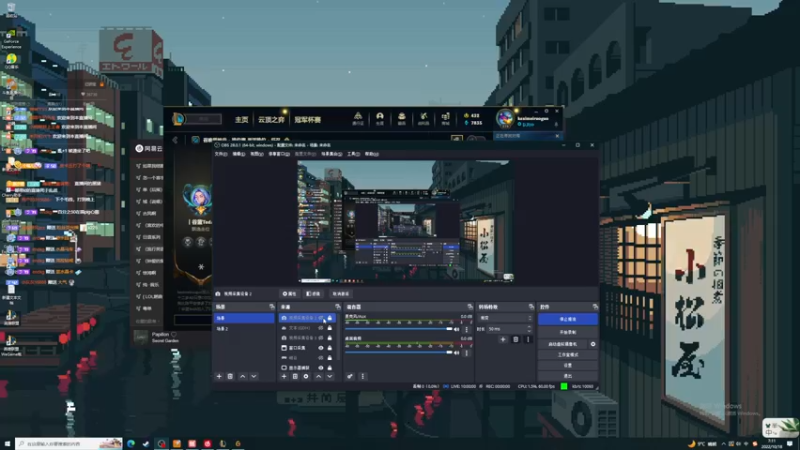Open the 混音器 dock bottom three-dot menu

[x=363, y=377]
